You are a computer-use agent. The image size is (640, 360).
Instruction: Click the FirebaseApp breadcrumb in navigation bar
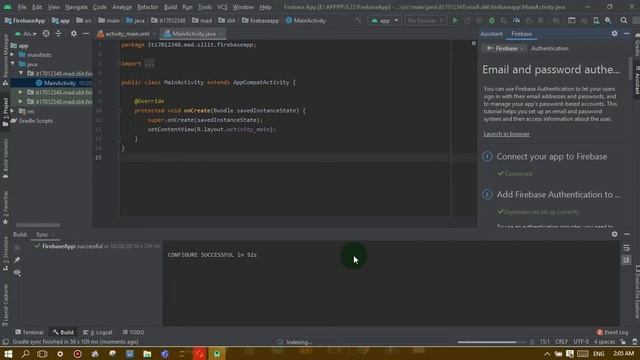point(25,20)
